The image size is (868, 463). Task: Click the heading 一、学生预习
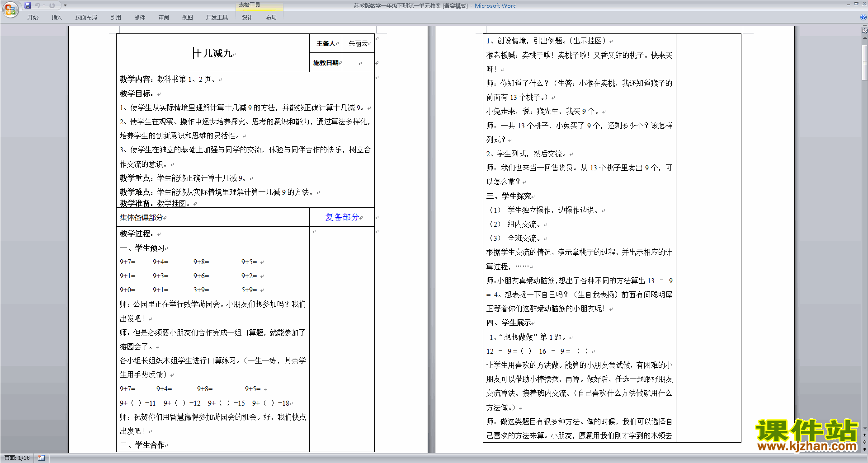tap(142, 248)
